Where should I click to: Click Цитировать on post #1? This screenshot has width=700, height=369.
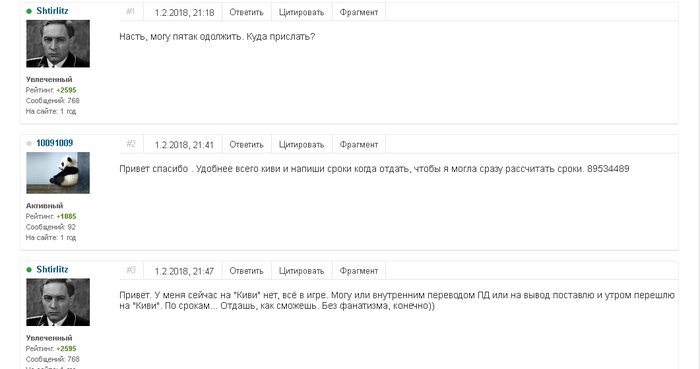point(301,12)
